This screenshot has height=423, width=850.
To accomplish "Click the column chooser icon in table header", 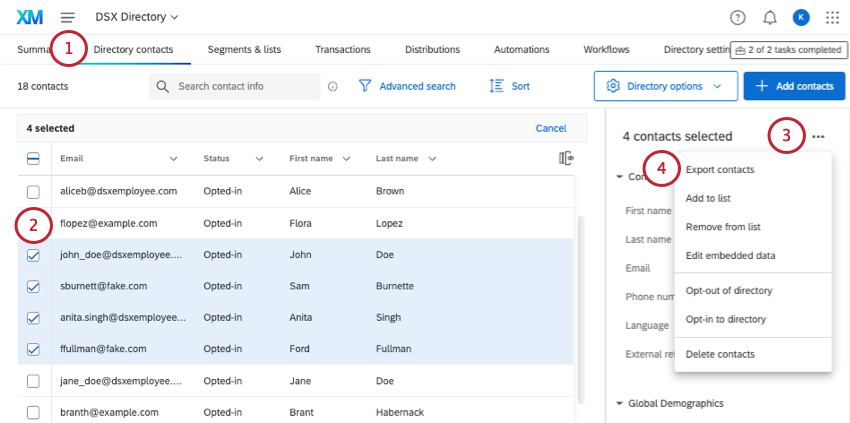I will 566,158.
